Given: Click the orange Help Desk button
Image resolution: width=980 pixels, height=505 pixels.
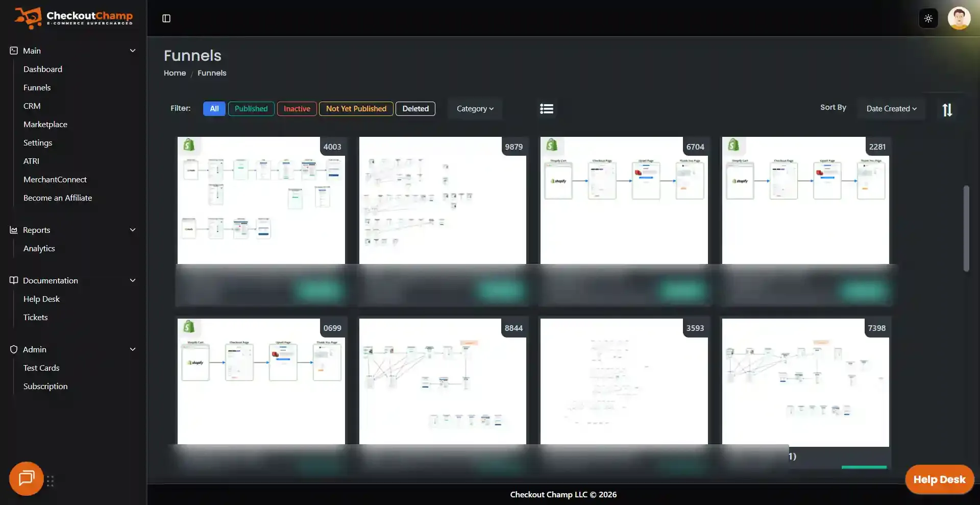Looking at the screenshot, I should pos(939,479).
